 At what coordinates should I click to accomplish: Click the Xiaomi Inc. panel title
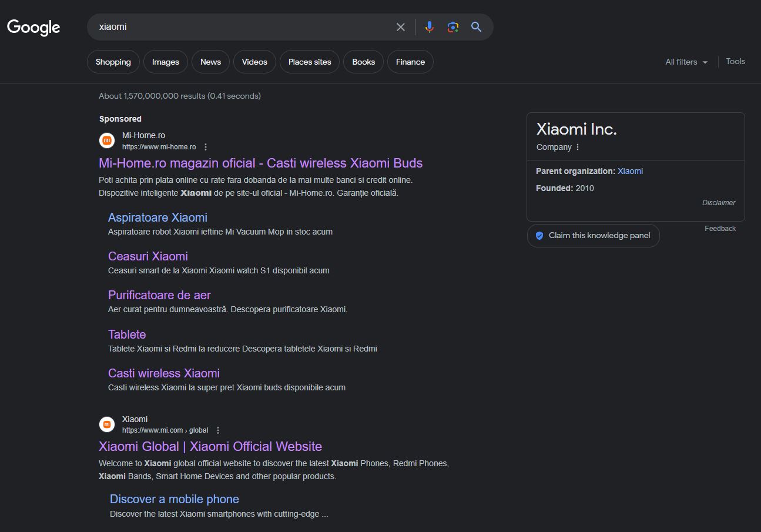point(576,129)
